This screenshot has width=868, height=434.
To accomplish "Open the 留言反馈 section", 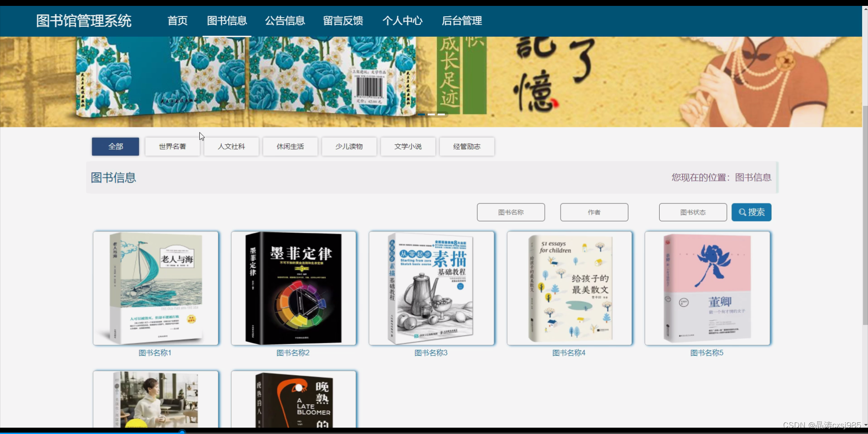I will [343, 21].
